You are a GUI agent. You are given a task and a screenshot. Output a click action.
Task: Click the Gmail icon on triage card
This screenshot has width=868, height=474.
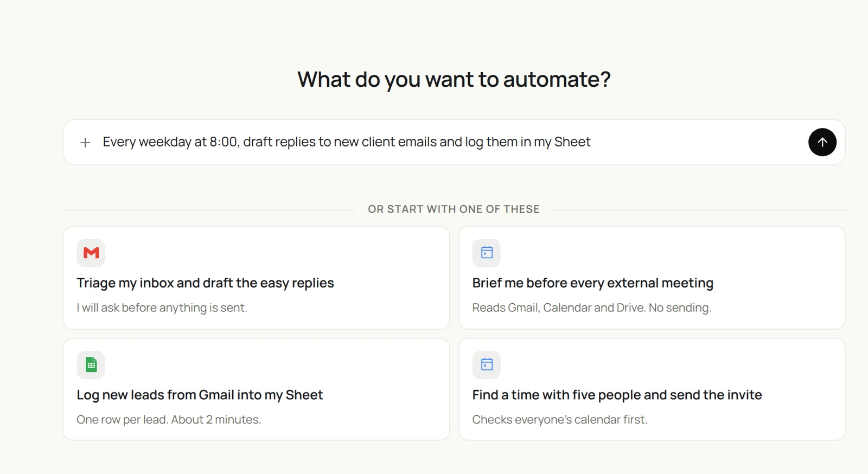pyautogui.click(x=91, y=253)
